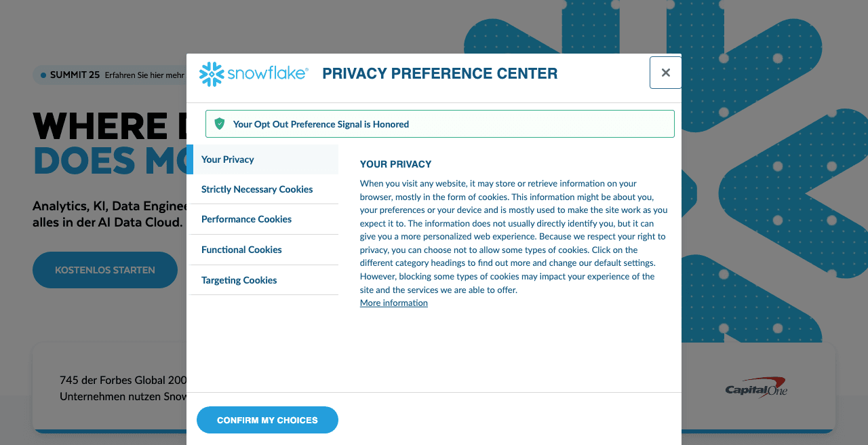Screen dimensions: 868x445
Task: Click the Privacy Preference Center title
Action: tap(439, 74)
